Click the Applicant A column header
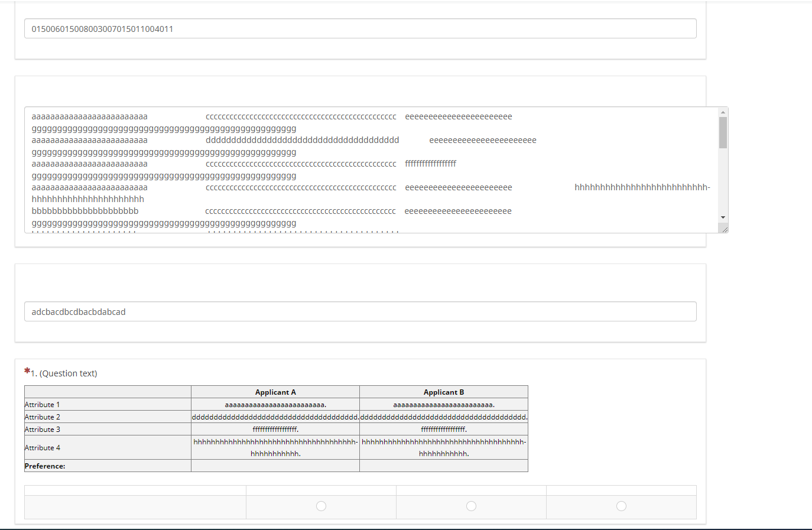 (275, 392)
